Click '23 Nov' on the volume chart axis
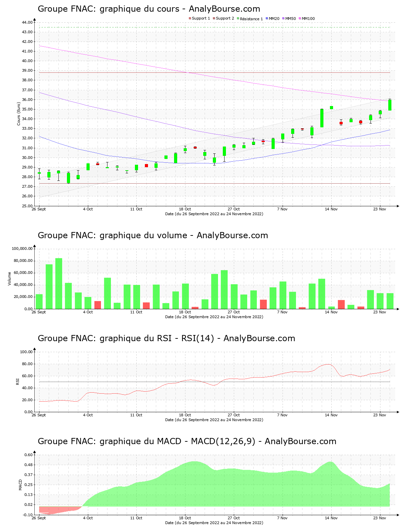 pyautogui.click(x=380, y=312)
